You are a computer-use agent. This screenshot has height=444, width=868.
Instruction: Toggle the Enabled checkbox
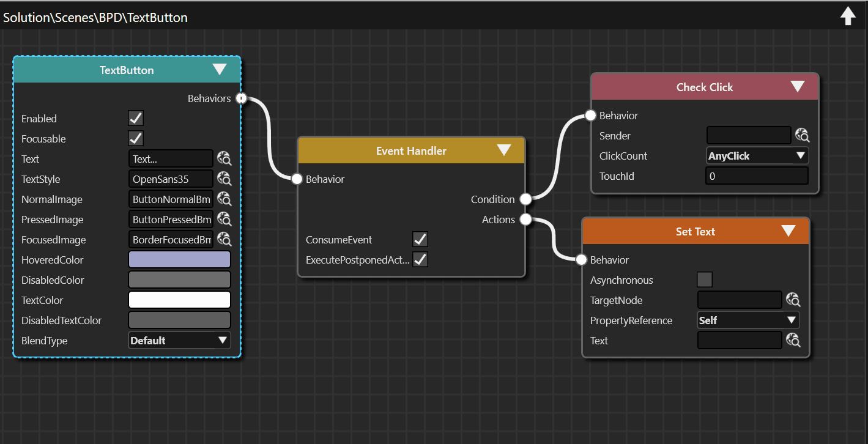coord(136,118)
